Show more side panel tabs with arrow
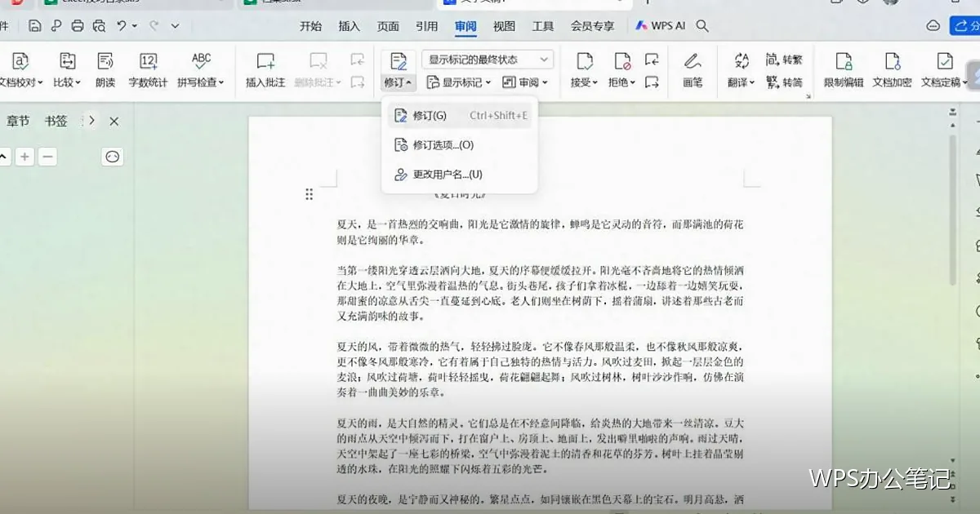The image size is (980, 514). tap(92, 121)
